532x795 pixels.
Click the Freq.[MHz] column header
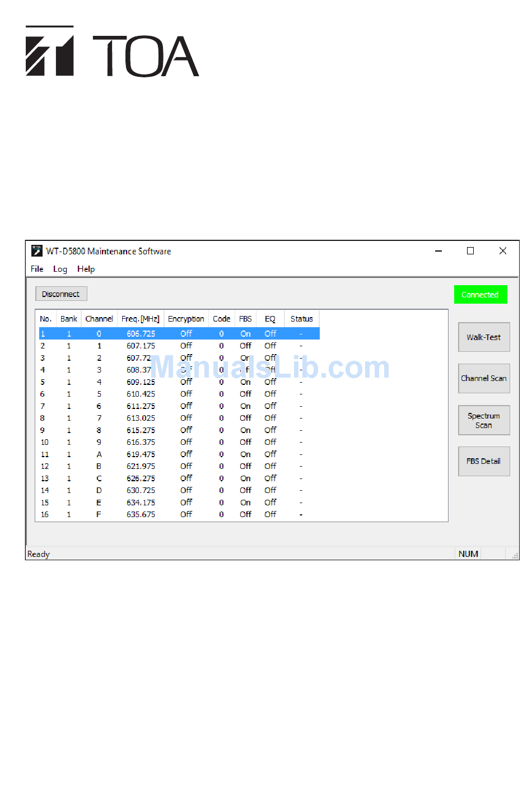[141, 319]
